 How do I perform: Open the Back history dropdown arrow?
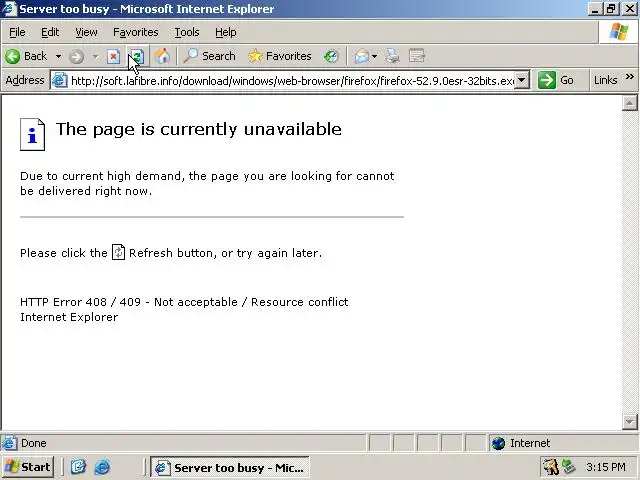pyautogui.click(x=58, y=56)
